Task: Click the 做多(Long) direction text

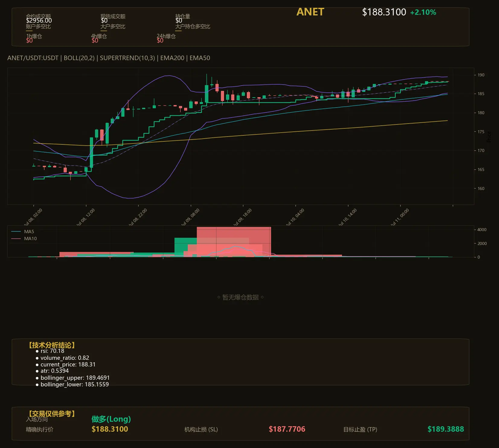Action: click(x=111, y=419)
